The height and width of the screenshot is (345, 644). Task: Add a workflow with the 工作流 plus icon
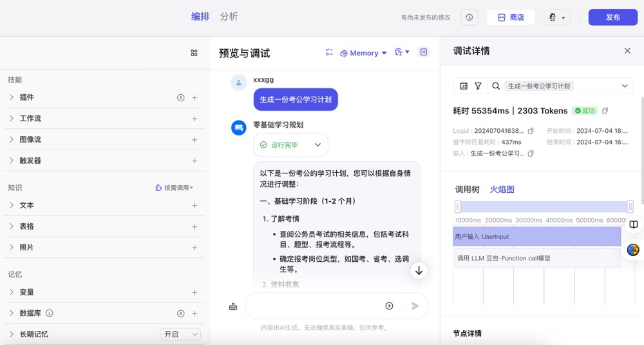(194, 119)
